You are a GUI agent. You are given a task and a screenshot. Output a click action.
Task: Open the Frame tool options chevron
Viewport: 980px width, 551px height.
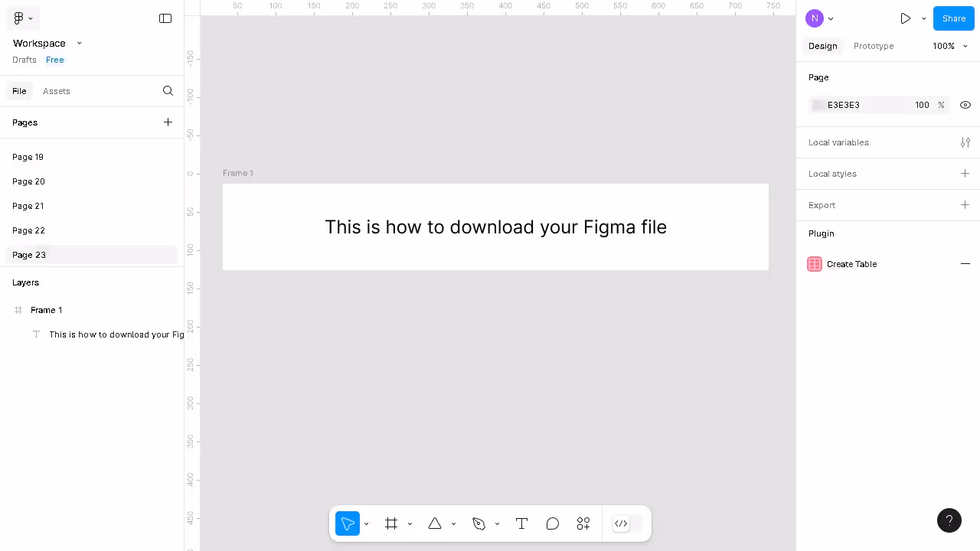[x=410, y=524]
